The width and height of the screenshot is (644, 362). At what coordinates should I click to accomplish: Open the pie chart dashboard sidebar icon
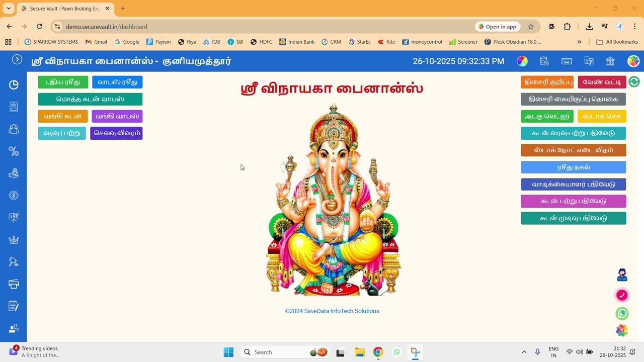[x=14, y=84]
